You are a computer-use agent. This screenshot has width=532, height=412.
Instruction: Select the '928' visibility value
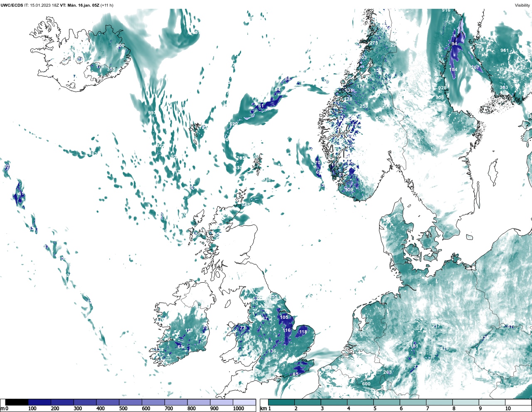442,88
